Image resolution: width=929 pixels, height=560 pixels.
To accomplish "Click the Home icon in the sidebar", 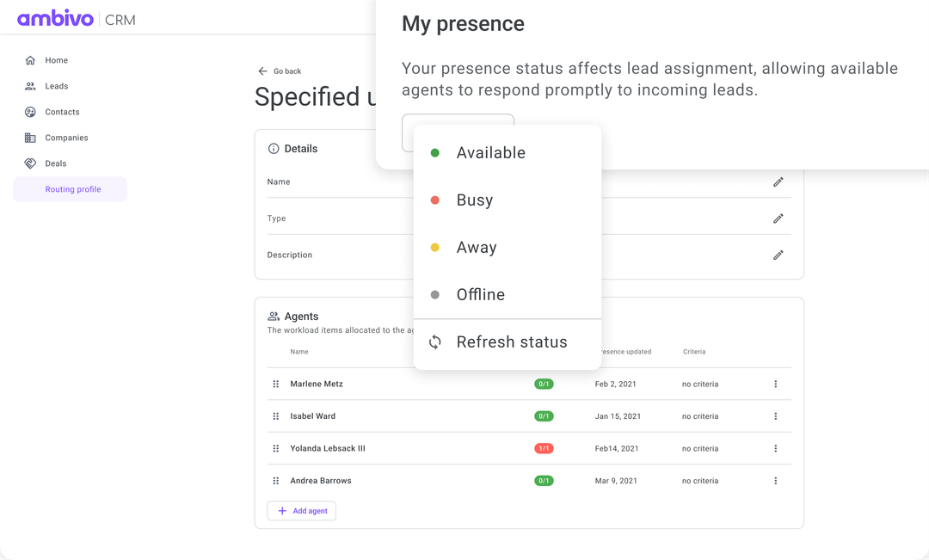I will (x=31, y=60).
